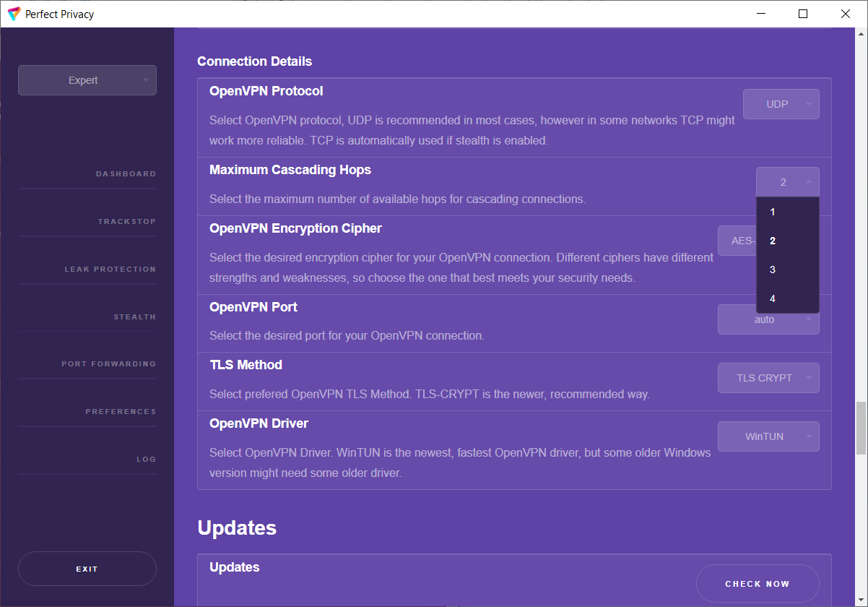
Task: Open the OpenVPN Driver WinTUN dropdown
Action: pos(768,436)
